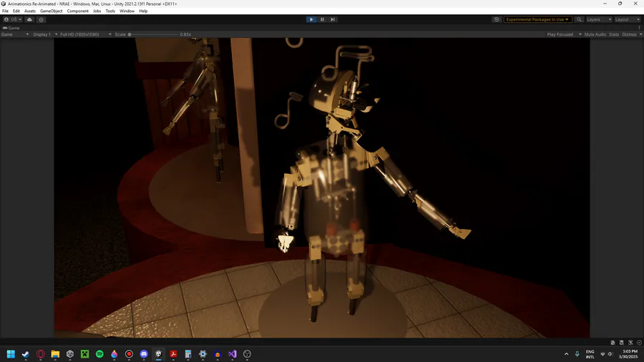Open the Game tab three-dot options menu
This screenshot has width=644, height=362.
(x=639, y=28)
